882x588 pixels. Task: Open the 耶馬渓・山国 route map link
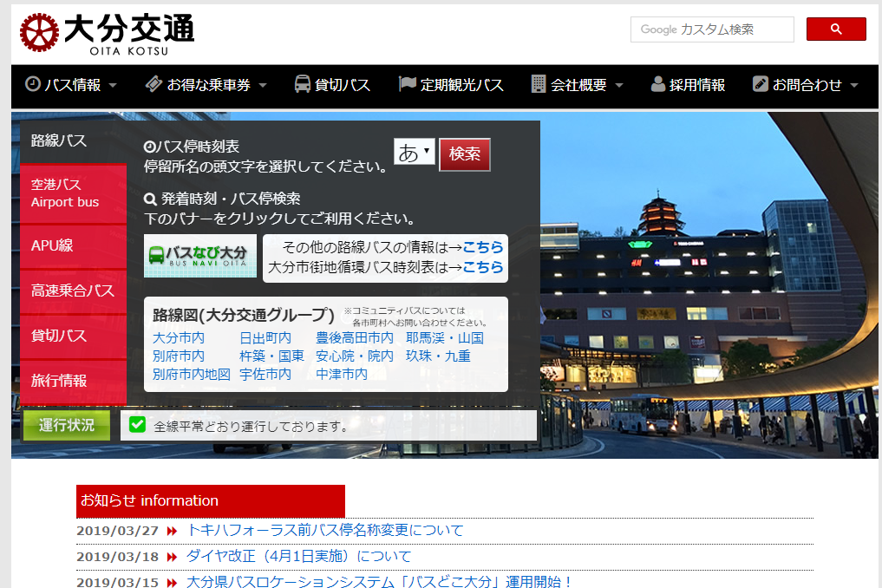point(445,338)
